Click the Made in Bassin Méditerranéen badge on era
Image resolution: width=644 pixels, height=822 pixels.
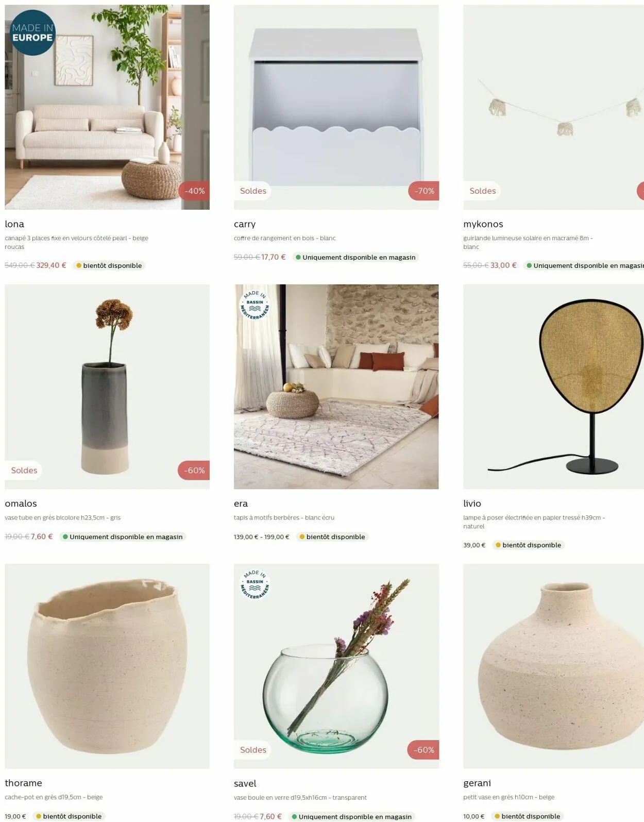coord(255,305)
